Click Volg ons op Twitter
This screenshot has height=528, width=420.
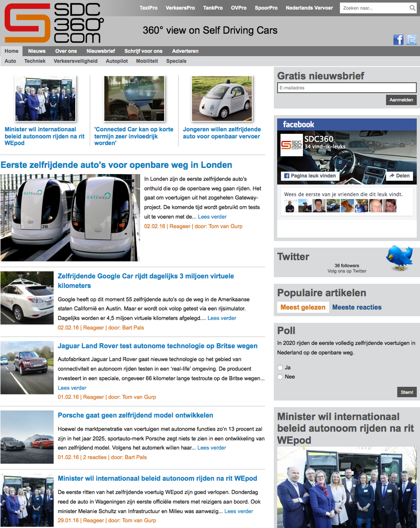(x=347, y=271)
